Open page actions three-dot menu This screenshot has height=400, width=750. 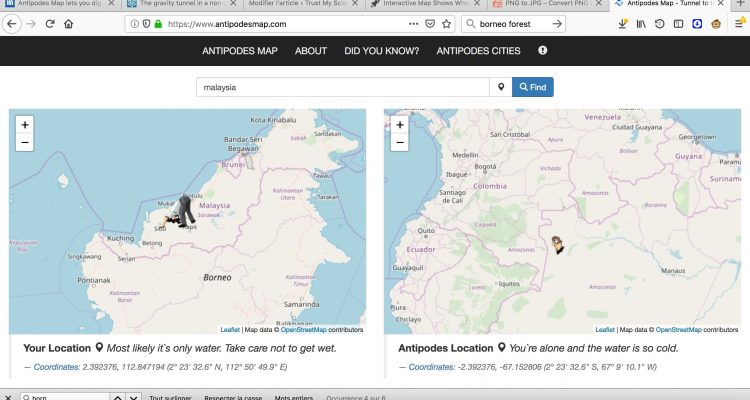[413, 24]
